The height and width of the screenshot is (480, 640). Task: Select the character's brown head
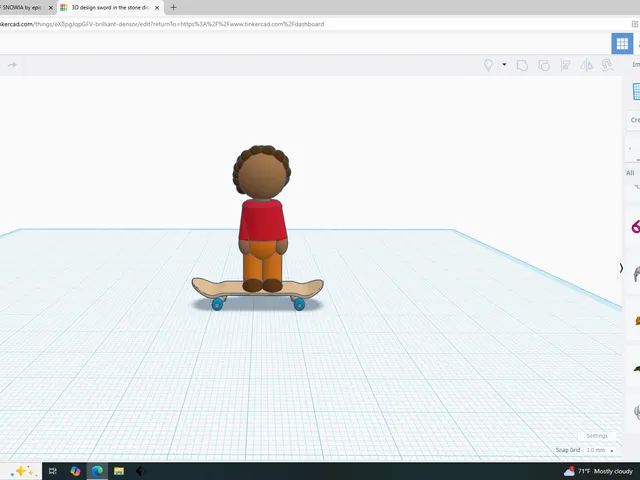262,176
